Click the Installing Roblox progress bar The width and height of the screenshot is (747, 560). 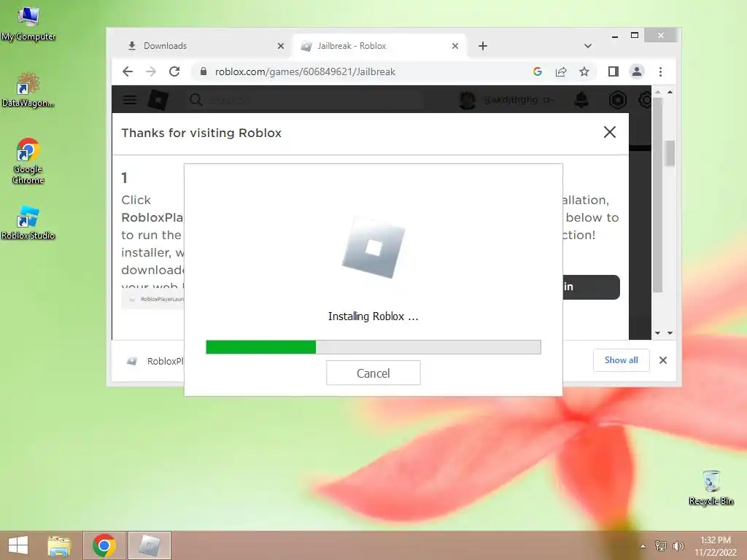point(373,347)
